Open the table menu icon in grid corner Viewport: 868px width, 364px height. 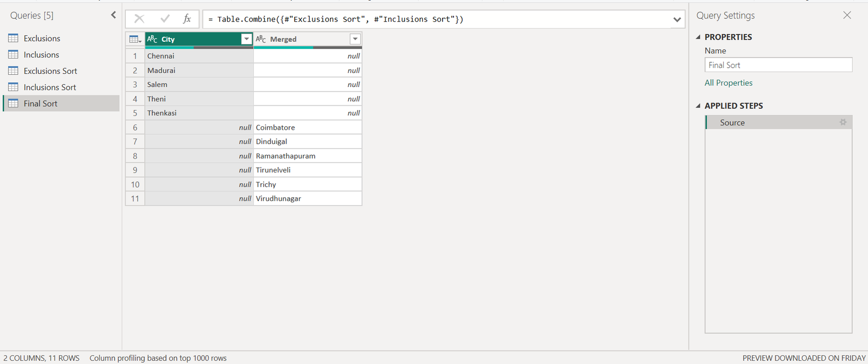tap(135, 39)
